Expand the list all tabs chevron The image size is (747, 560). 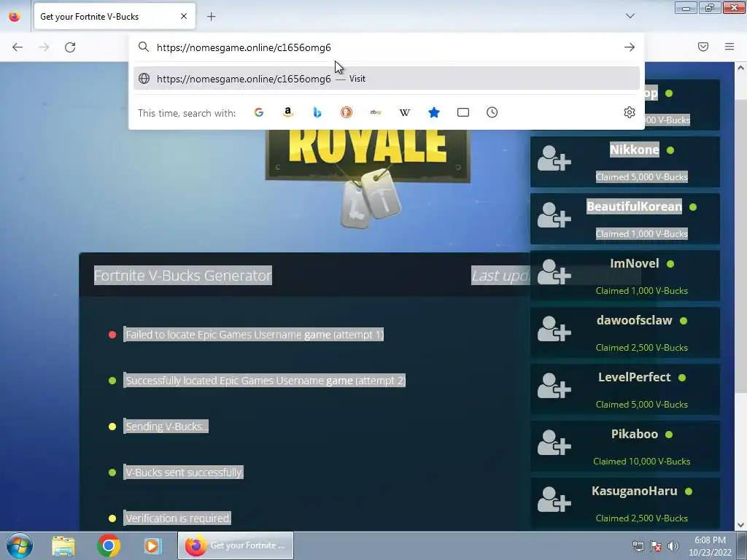tap(630, 16)
